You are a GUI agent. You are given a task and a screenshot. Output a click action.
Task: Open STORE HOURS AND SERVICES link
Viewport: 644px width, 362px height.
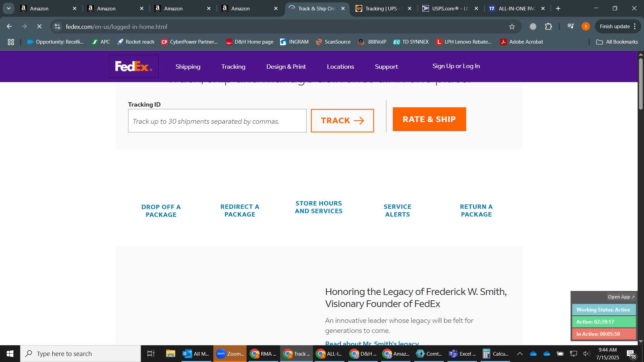319,207
